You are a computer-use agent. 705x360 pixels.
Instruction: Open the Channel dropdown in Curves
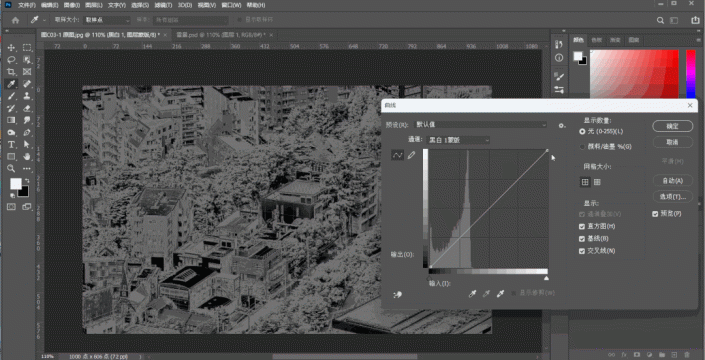[x=458, y=140]
